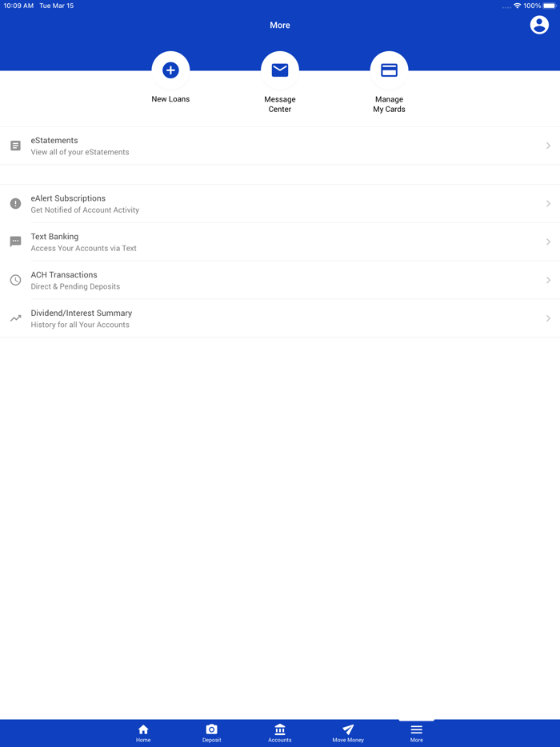Screen dimensions: 560x747
Task: Tap the ACH Transactions clock icon
Action: pyautogui.click(x=16, y=280)
